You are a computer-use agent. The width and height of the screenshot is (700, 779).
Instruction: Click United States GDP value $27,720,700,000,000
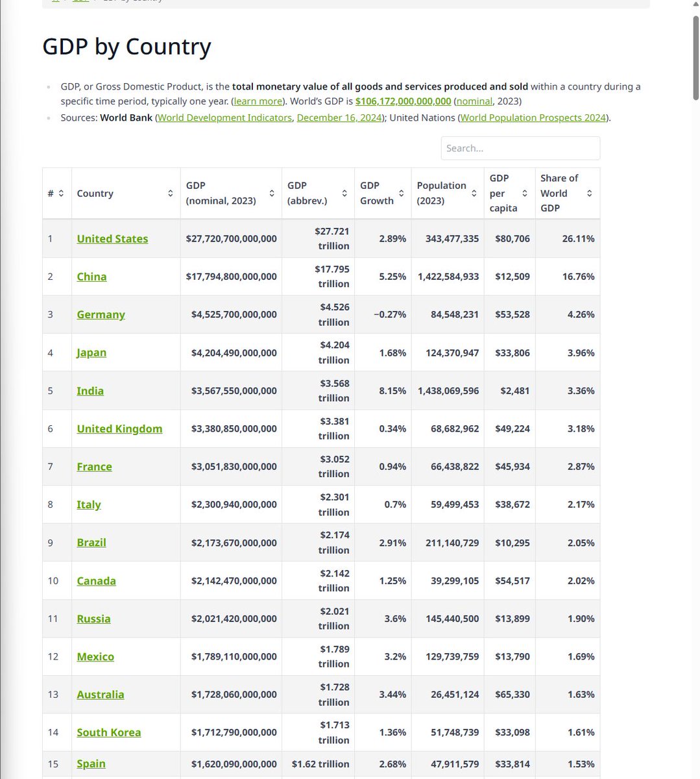[231, 239]
